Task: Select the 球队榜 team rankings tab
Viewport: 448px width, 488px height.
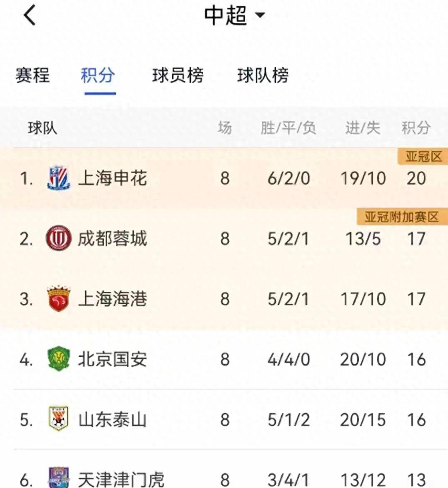Action: [x=263, y=76]
